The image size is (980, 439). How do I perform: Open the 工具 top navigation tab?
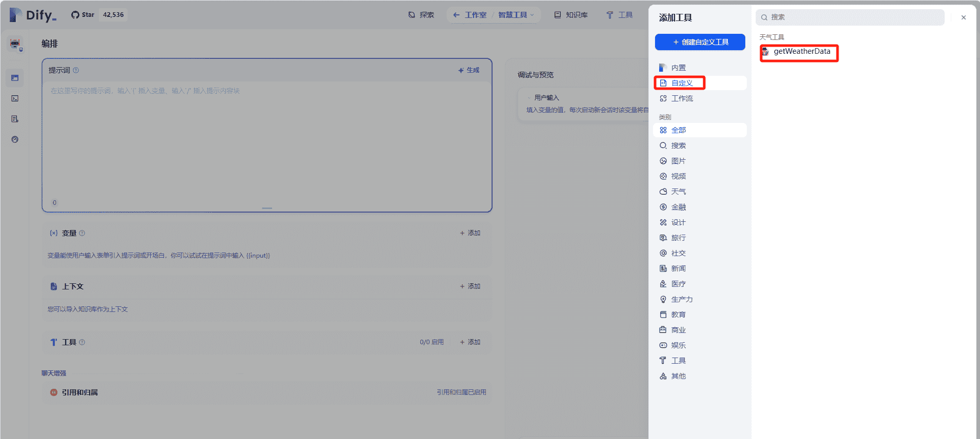pos(620,15)
